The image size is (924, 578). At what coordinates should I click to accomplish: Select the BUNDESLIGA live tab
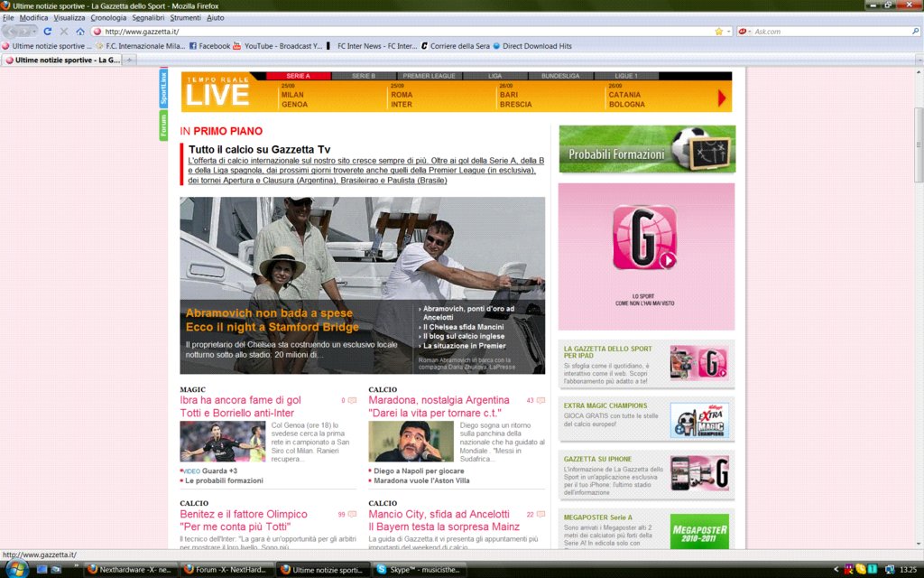[560, 76]
